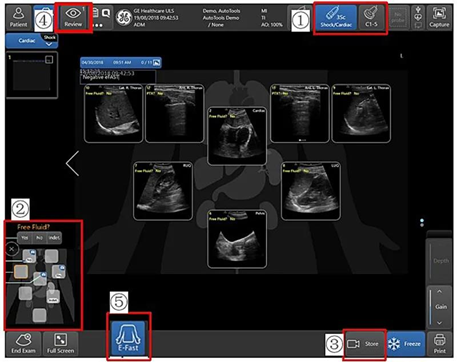This screenshot has width=457, height=362.
Task: Expand the Shock preset dropdown chevron
Action: pyautogui.click(x=49, y=44)
